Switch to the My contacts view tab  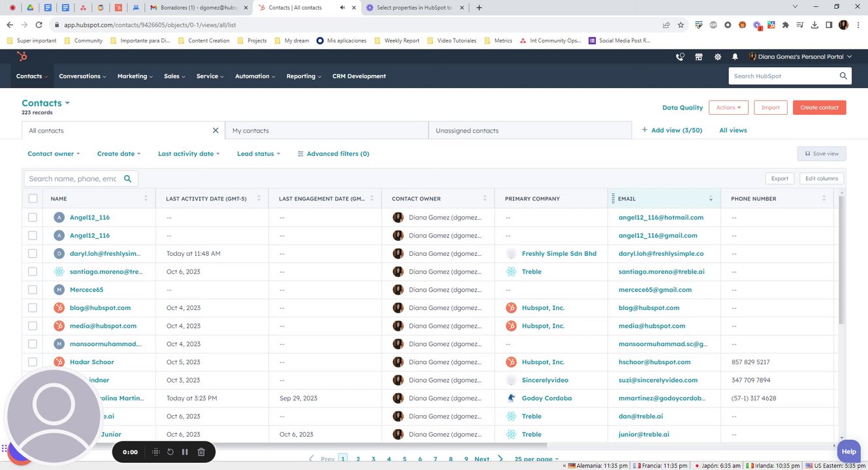(x=327, y=131)
